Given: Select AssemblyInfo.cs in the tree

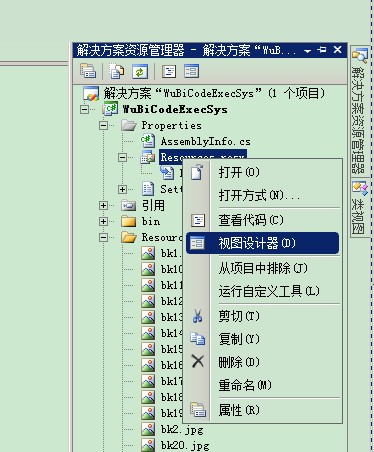Looking at the screenshot, I should pos(205,141).
